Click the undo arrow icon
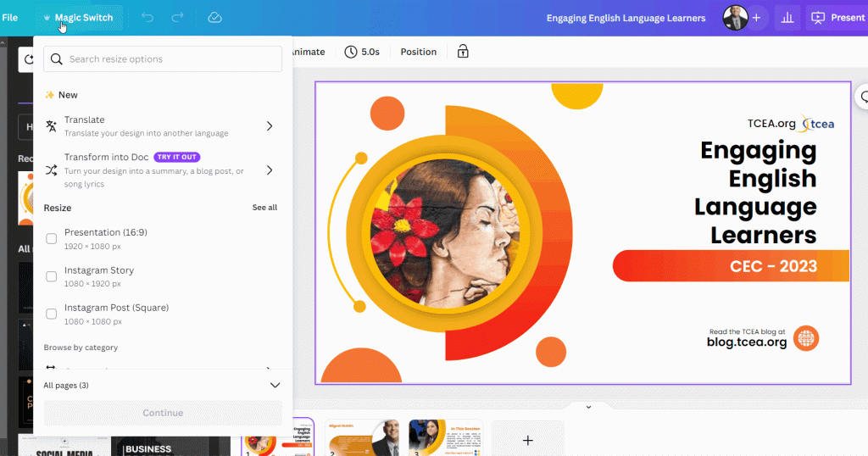This screenshot has height=456, width=868. pyautogui.click(x=148, y=18)
